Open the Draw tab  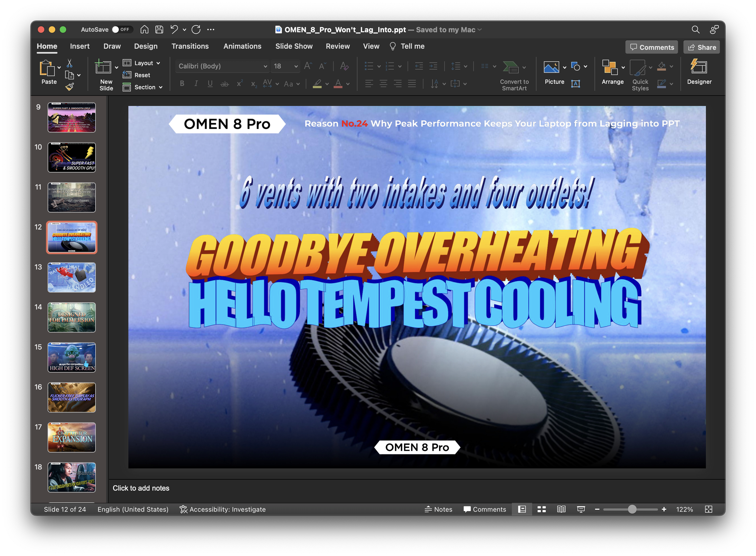pyautogui.click(x=112, y=46)
